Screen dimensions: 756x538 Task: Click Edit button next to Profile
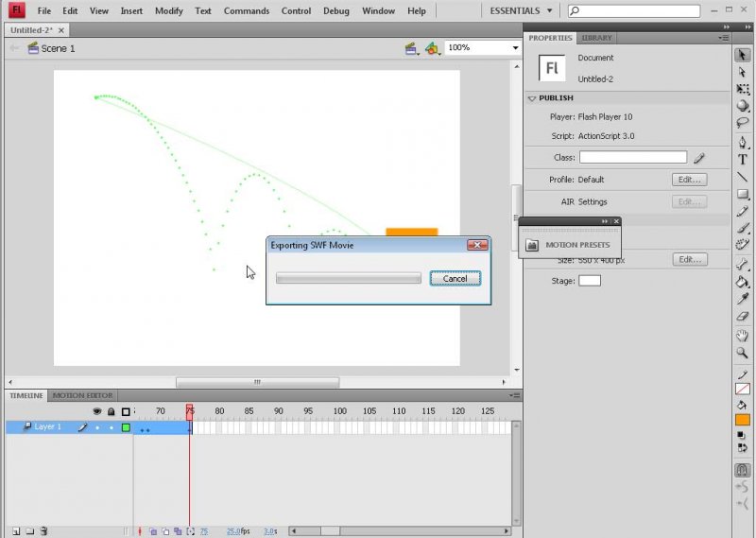tap(689, 180)
